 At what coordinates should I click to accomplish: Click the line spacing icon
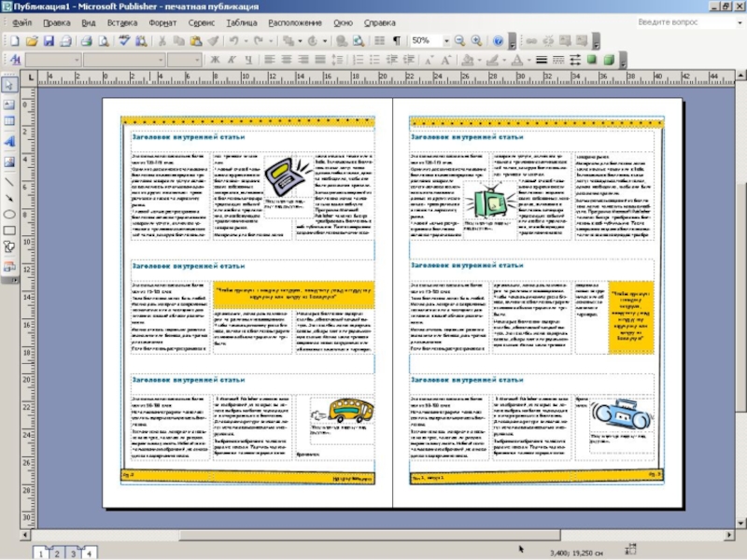coord(337,60)
